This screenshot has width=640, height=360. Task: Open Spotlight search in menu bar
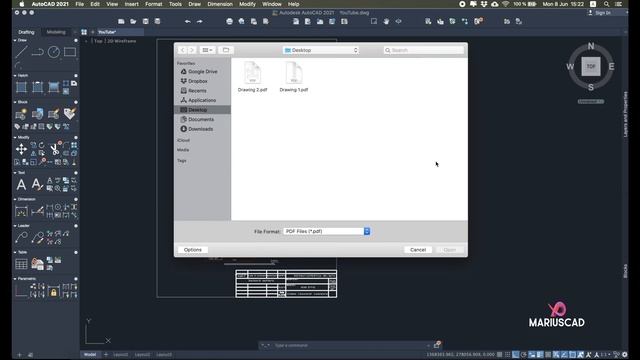(607, 4)
